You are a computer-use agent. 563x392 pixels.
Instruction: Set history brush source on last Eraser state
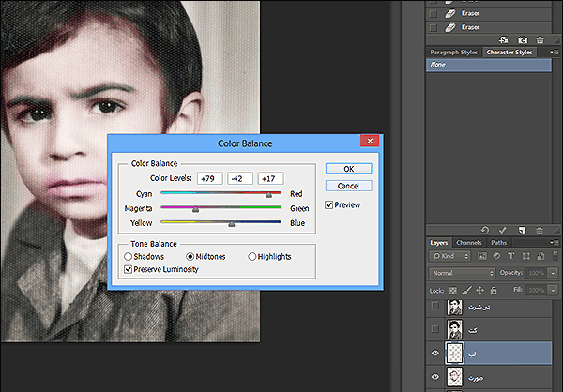pyautogui.click(x=434, y=27)
